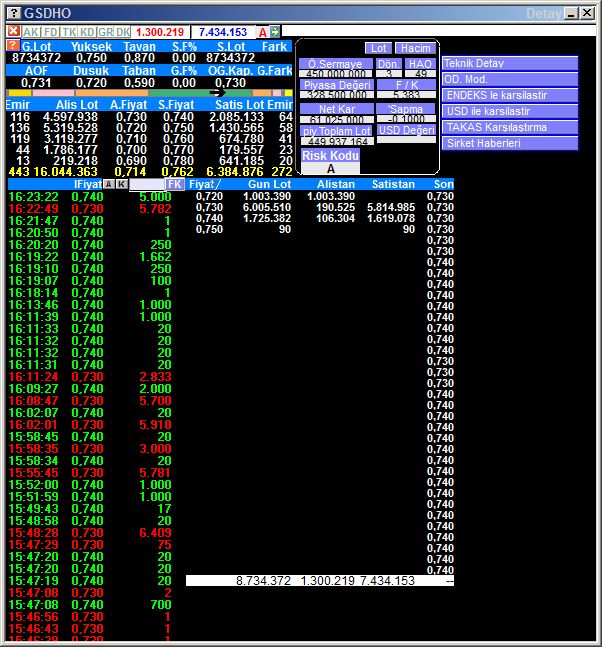602x647 pixels.
Task: Open Teknik Detay
Action: [x=510, y=63]
